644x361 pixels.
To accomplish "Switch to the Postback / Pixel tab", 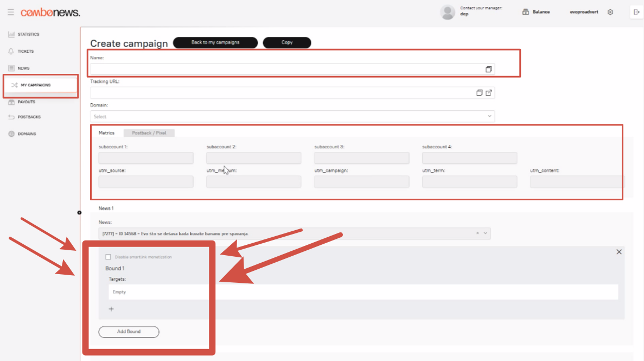I will (x=149, y=133).
